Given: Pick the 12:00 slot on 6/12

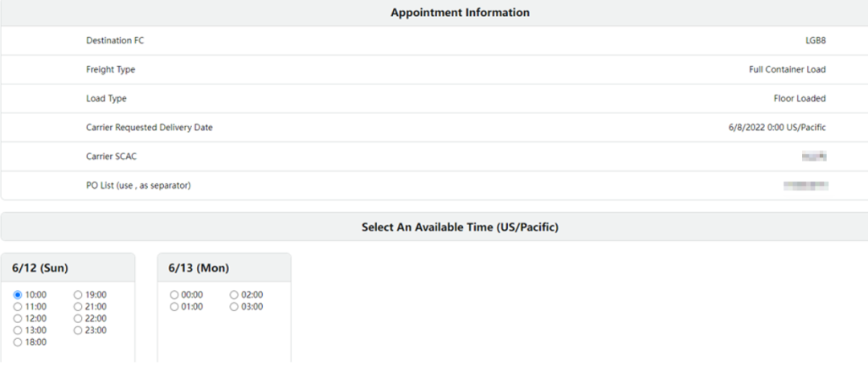Looking at the screenshot, I should click(18, 319).
